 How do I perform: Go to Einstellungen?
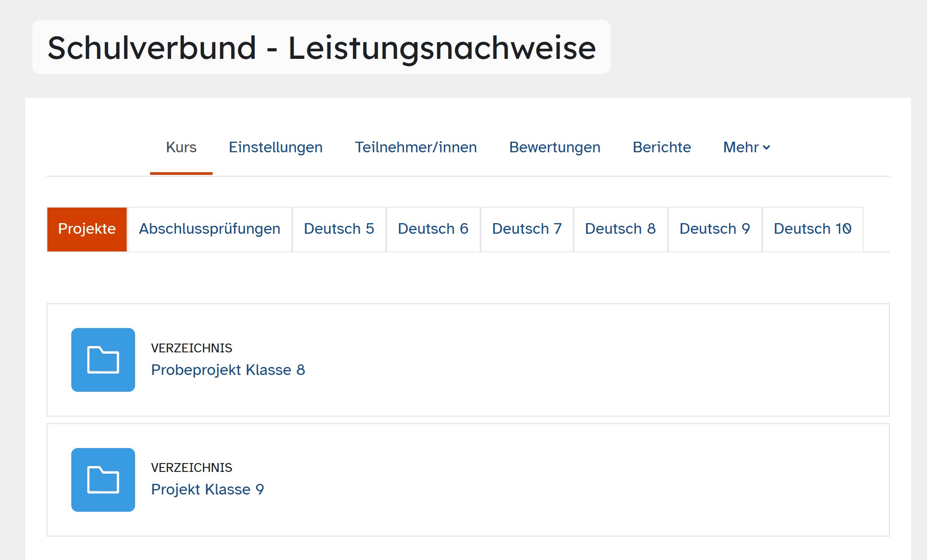click(x=275, y=147)
